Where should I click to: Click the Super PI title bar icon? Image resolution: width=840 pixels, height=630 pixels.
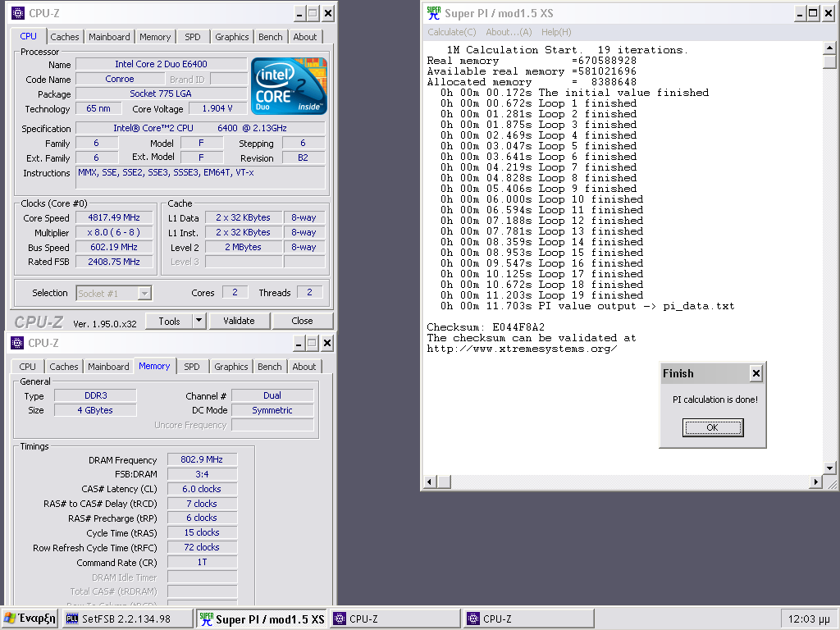[433, 13]
